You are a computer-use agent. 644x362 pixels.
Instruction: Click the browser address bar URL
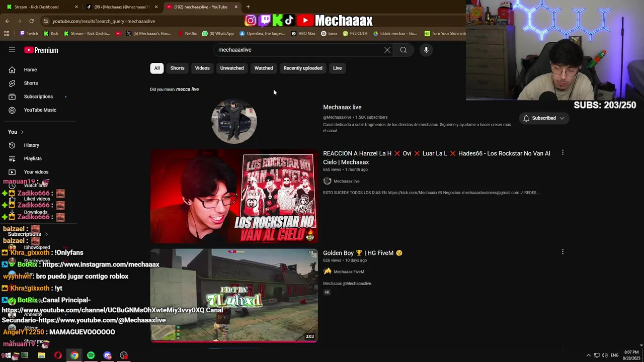pos(104,21)
